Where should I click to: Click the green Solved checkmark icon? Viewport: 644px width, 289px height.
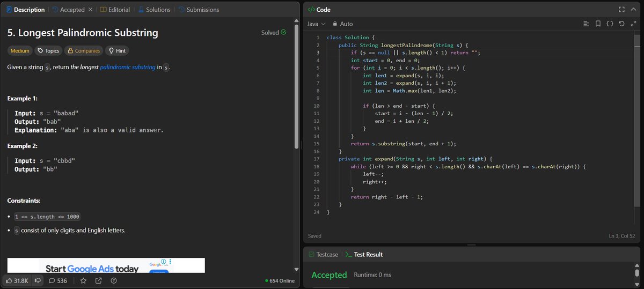283,32
